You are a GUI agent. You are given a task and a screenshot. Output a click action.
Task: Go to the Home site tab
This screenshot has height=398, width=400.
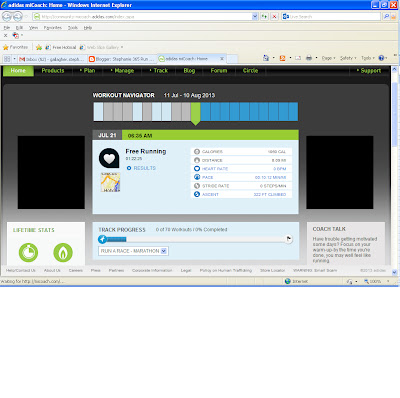coord(18,71)
